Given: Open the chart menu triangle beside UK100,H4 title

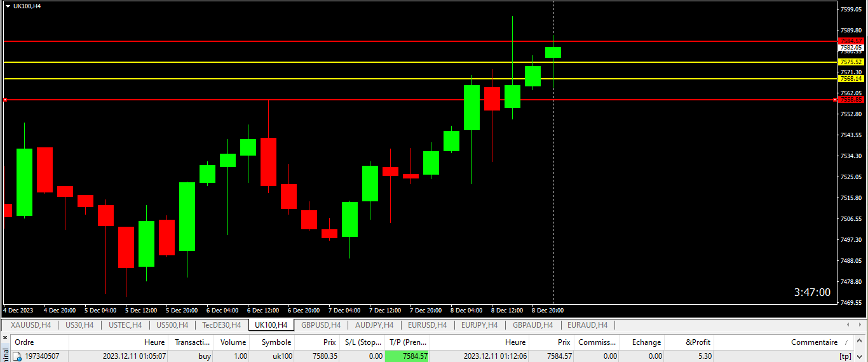Looking at the screenshot, I should (x=8, y=6).
